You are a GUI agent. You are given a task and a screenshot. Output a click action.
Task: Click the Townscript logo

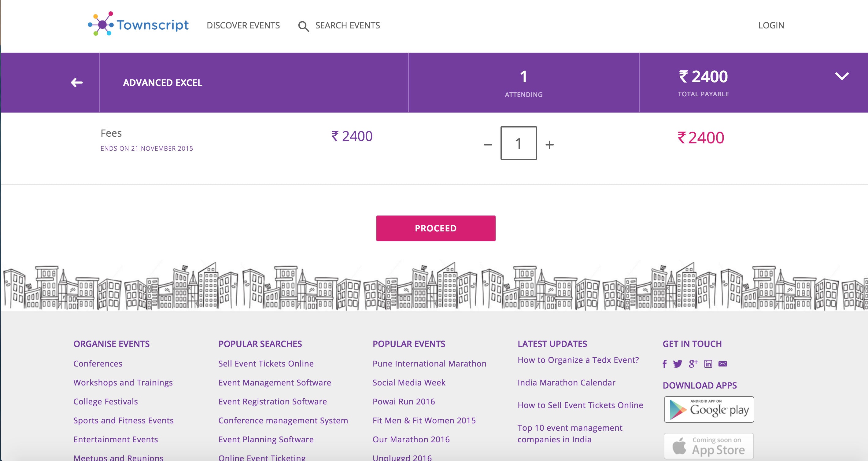138,24
